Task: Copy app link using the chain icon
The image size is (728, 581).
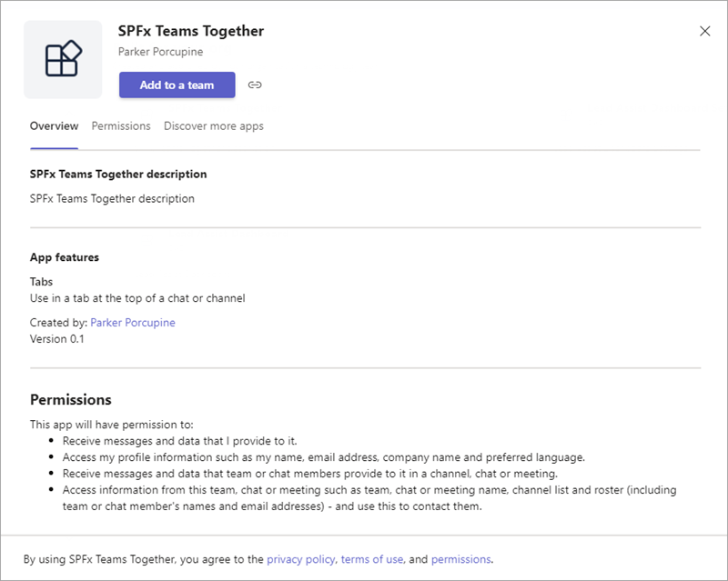Action: 255,85
